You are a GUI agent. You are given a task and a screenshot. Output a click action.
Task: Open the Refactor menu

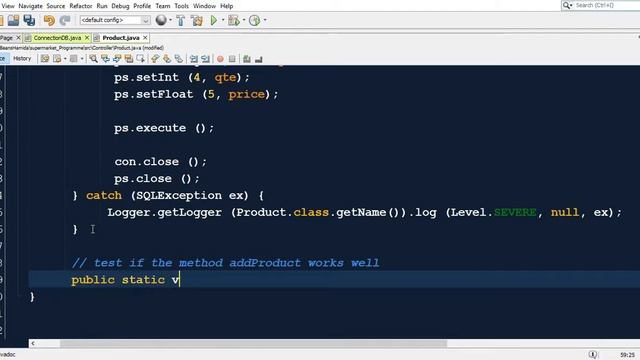(81, 6)
